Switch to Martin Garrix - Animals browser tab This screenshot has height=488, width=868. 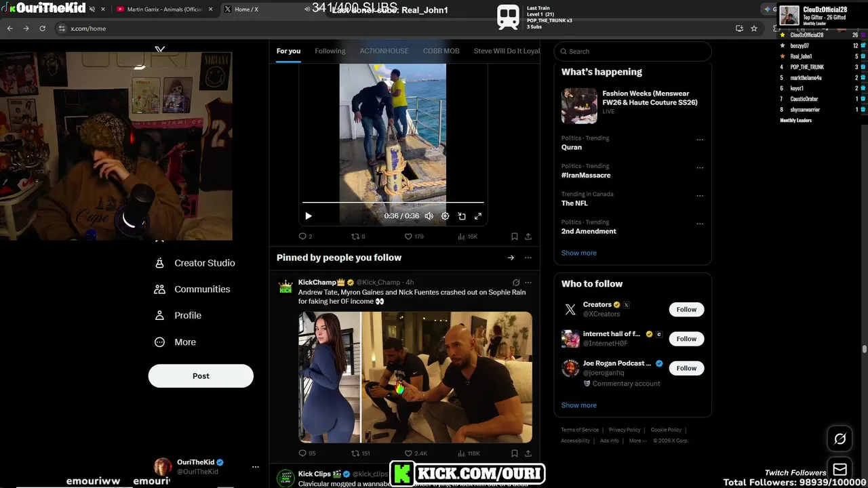coord(163,9)
